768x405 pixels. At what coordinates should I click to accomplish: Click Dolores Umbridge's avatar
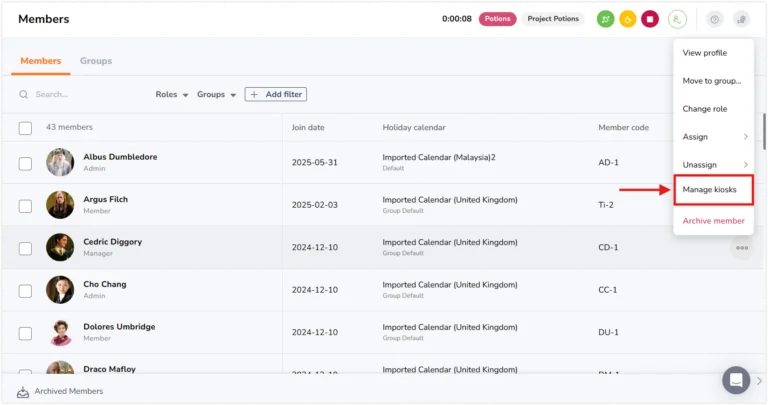tap(60, 332)
